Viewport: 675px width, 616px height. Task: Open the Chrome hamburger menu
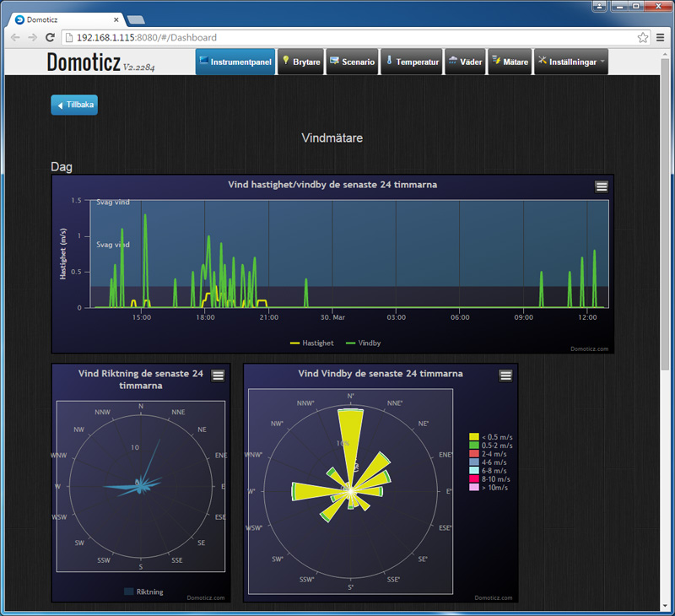click(661, 37)
